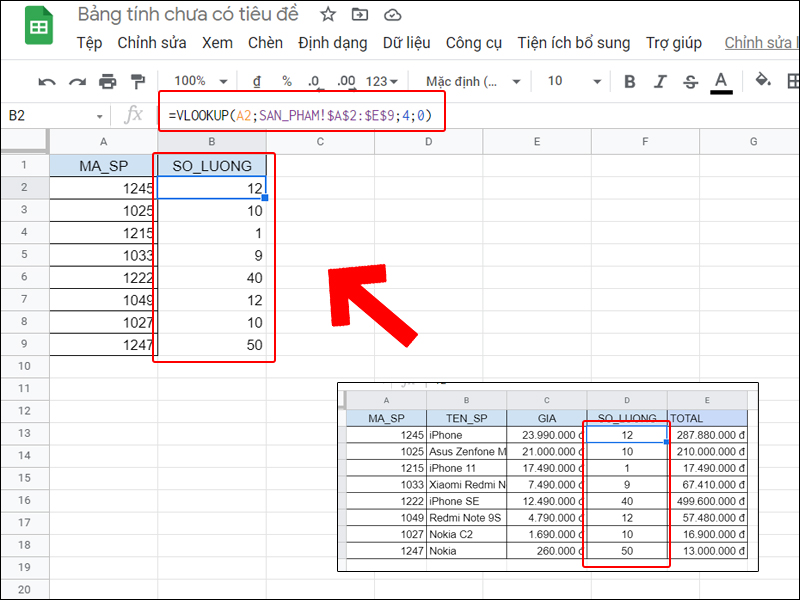The height and width of the screenshot is (600, 800).
Task: Click the move to folder icon
Action: [360, 15]
